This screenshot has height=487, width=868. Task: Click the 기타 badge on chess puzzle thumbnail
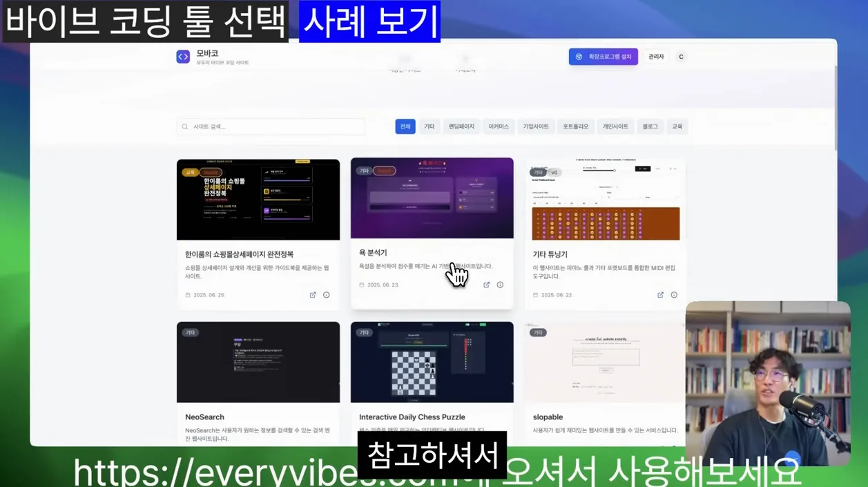(364, 332)
